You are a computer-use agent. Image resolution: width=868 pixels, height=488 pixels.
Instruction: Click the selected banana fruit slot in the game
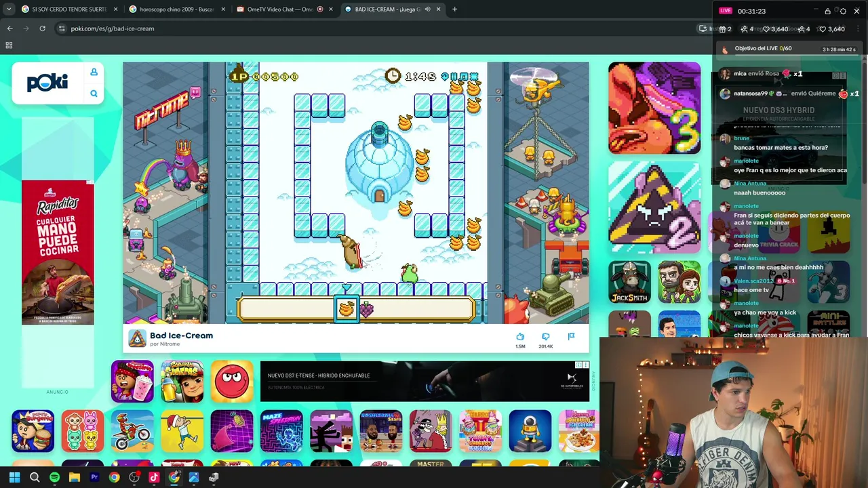(347, 309)
